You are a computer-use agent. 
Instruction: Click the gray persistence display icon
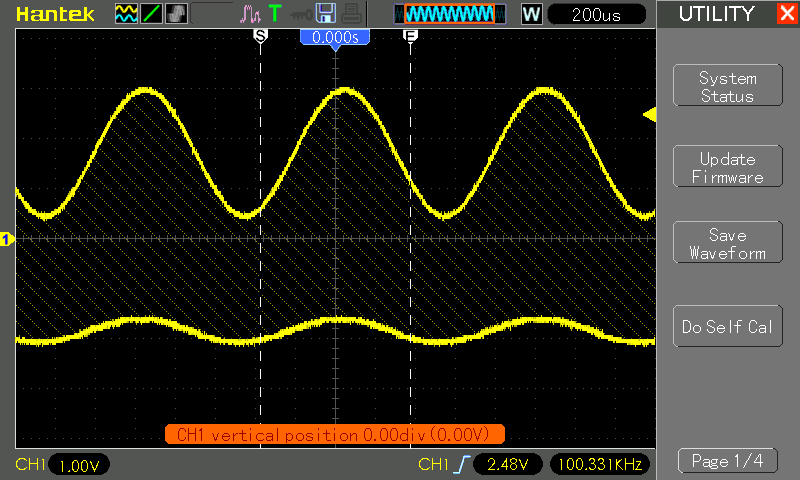[x=176, y=14]
